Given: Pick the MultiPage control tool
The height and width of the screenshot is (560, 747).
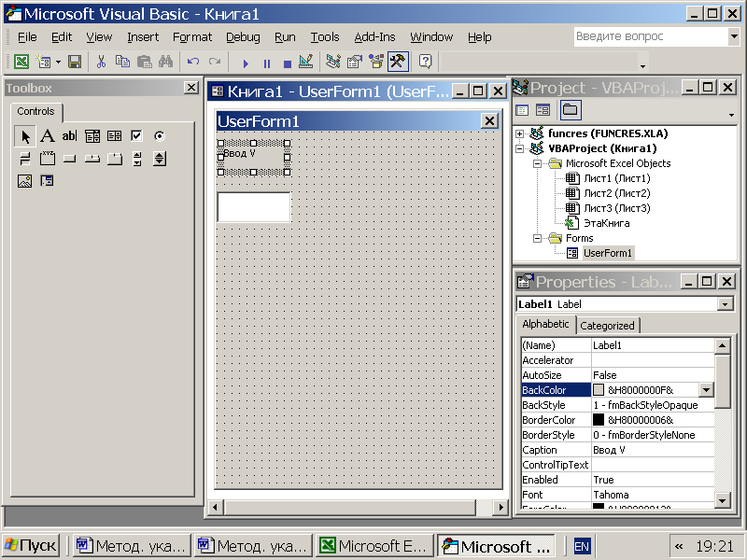Looking at the screenshot, I should 114,159.
